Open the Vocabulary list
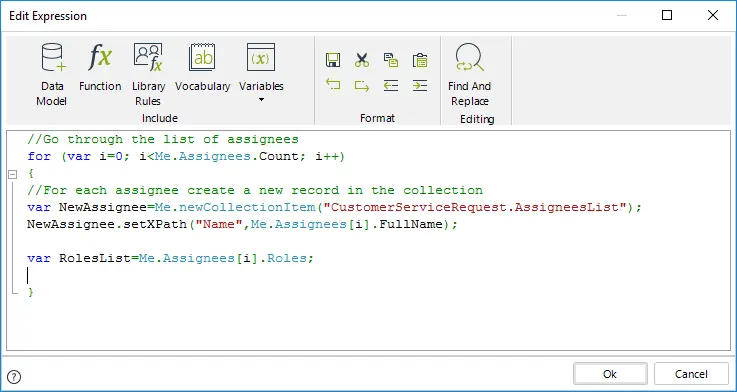This screenshot has height=392, width=737. (203, 67)
